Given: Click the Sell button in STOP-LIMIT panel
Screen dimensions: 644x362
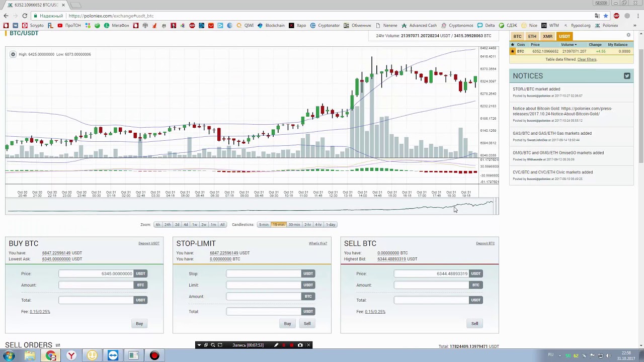Looking at the screenshot, I should [x=307, y=324].
